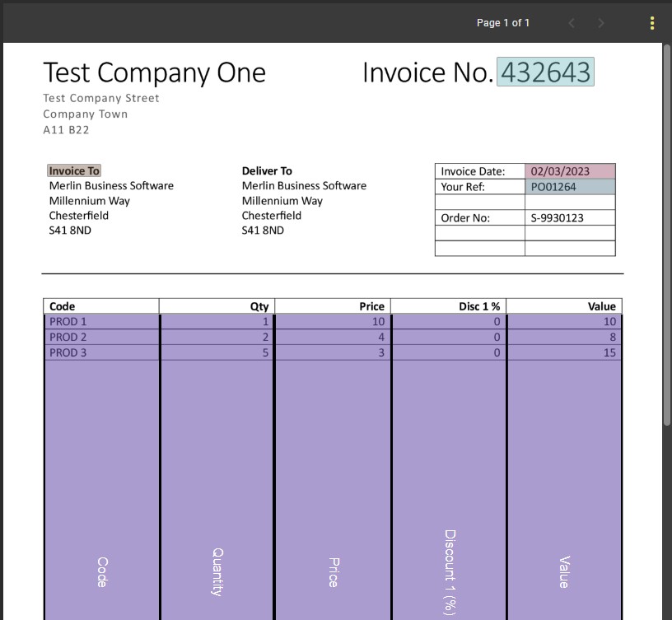Select the rotated Price column label
The height and width of the screenshot is (620, 672).
tap(334, 571)
